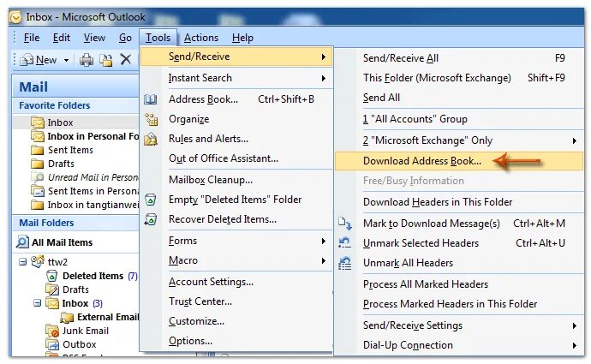Expand the Dial-Up Connection submenu
This screenshot has height=364, width=591.
pos(574,345)
